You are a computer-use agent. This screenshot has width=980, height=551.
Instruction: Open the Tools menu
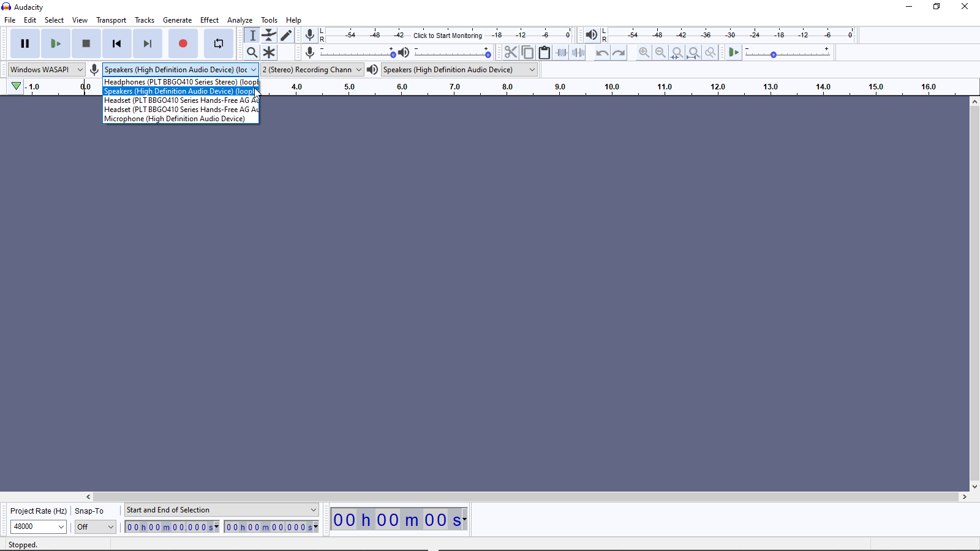coord(269,20)
